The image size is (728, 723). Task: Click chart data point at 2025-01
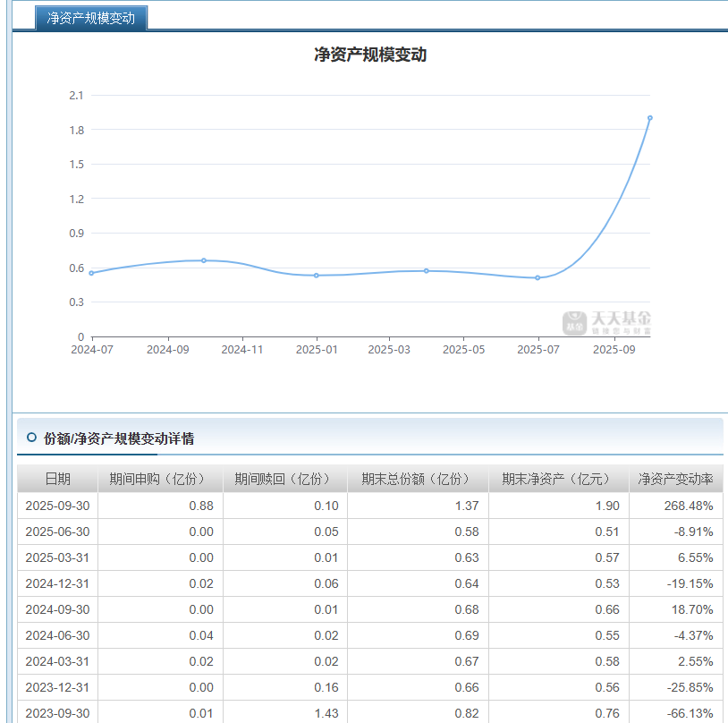tap(317, 276)
